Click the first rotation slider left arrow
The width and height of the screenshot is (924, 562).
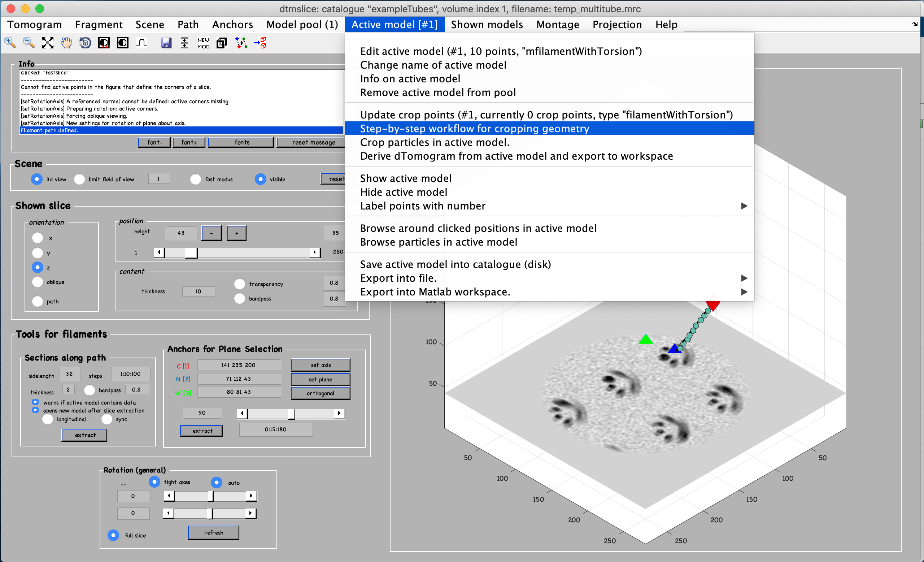[169, 496]
